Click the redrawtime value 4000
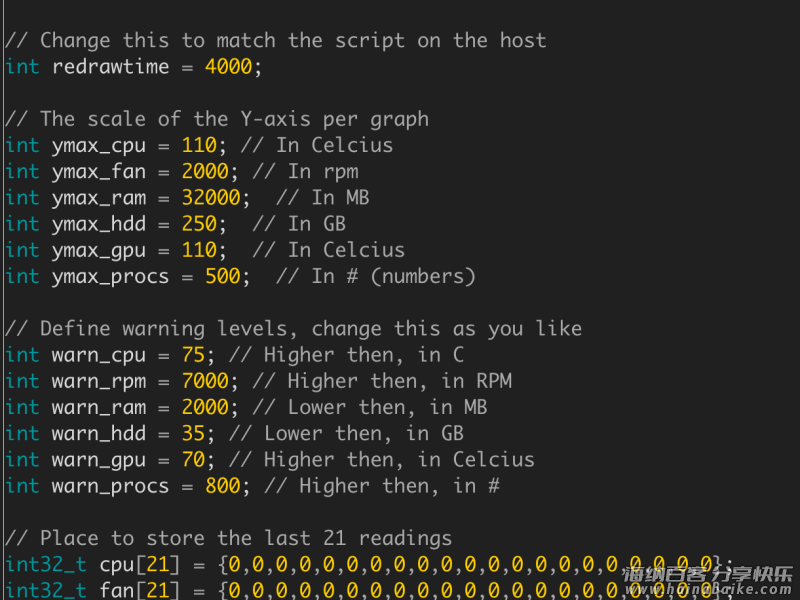800x600 pixels. 229,67
